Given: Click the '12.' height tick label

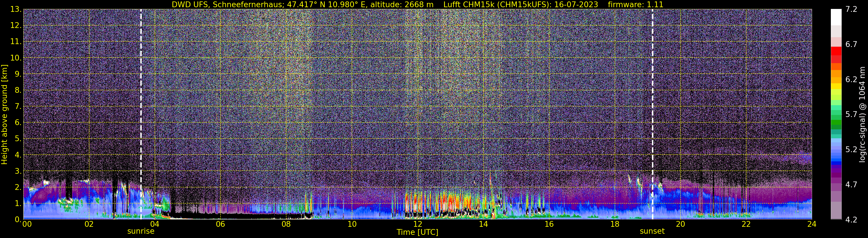Looking at the screenshot, I should (x=16, y=26).
